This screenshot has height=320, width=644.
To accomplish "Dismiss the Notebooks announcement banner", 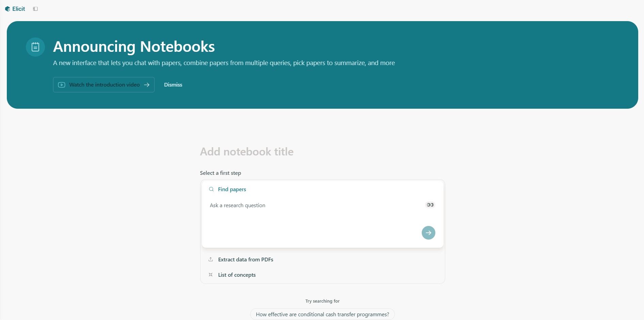I will [x=173, y=85].
